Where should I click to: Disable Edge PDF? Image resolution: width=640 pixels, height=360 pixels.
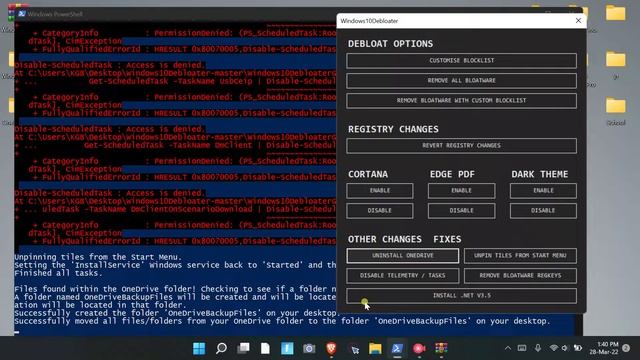461,211
